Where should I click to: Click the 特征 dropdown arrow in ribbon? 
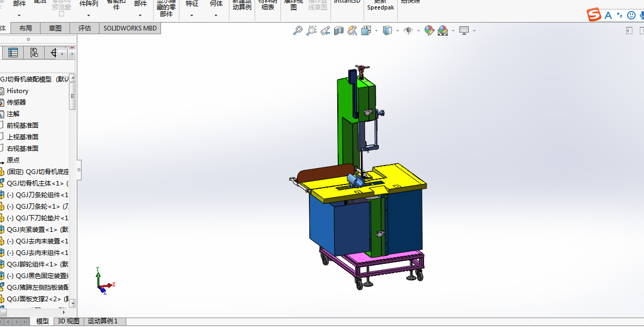click(x=192, y=15)
